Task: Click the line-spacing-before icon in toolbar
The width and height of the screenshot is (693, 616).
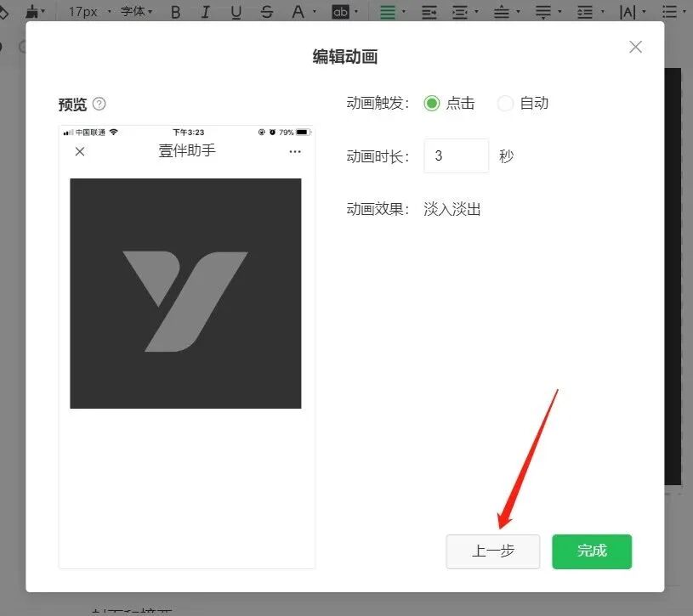Action: click(501, 13)
